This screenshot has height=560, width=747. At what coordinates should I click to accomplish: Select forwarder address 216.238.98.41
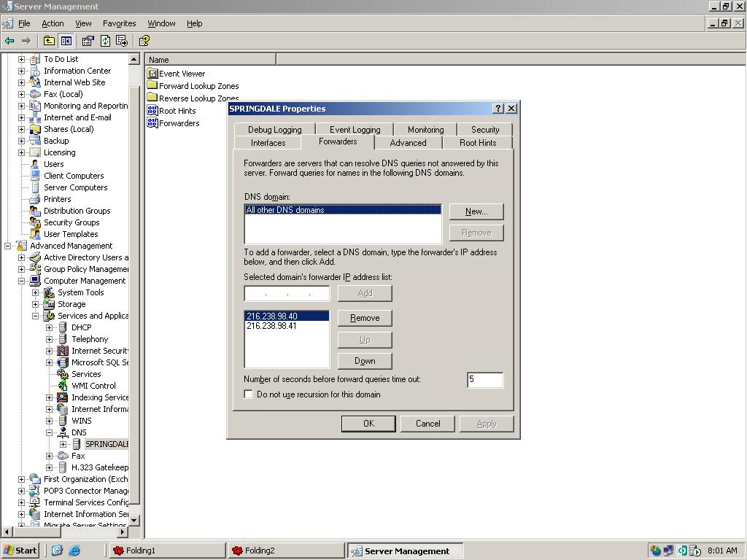(272, 326)
